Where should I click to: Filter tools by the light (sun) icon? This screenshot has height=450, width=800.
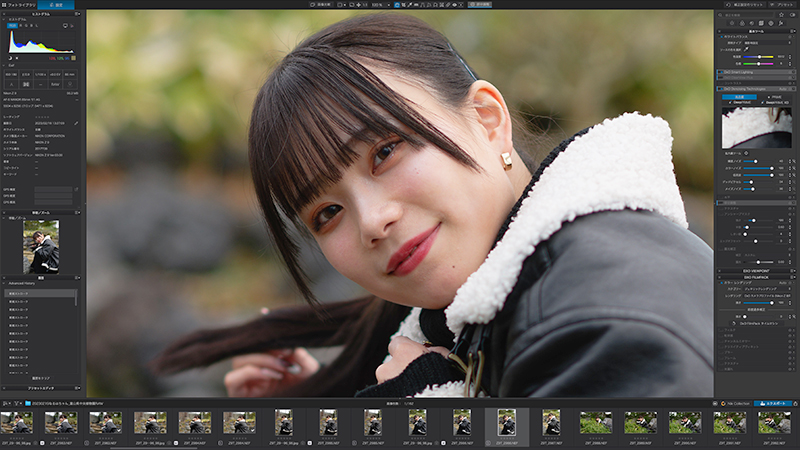pyautogui.click(x=732, y=23)
